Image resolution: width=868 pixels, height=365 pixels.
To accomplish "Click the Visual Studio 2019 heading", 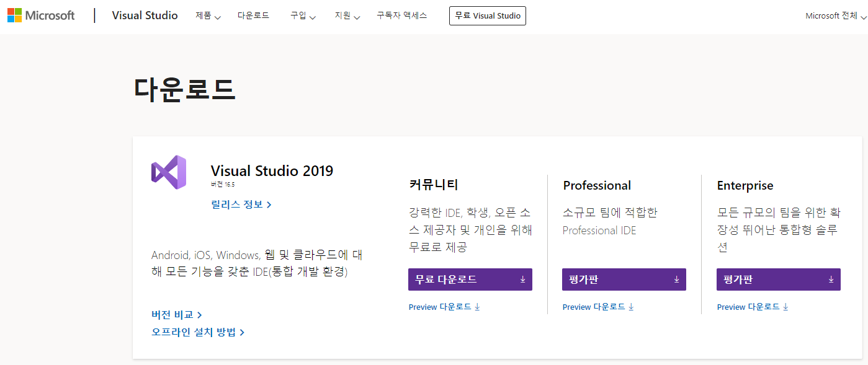I will click(272, 171).
